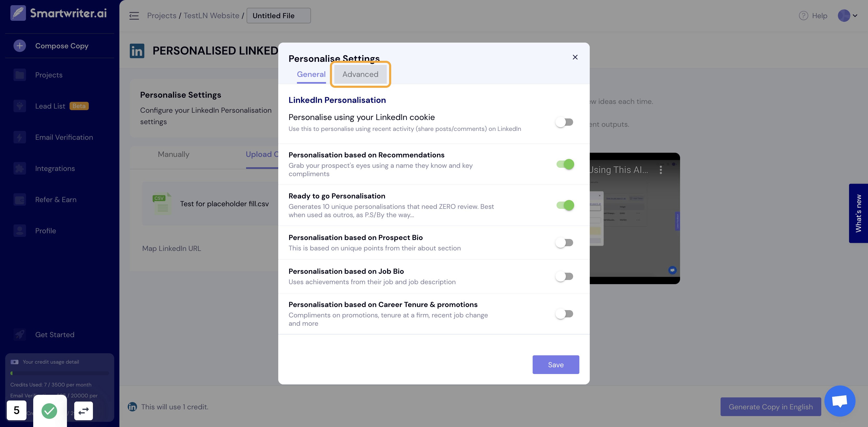The height and width of the screenshot is (427, 868).
Task: Click the green checkmark icon at bottom
Action: pos(49,411)
